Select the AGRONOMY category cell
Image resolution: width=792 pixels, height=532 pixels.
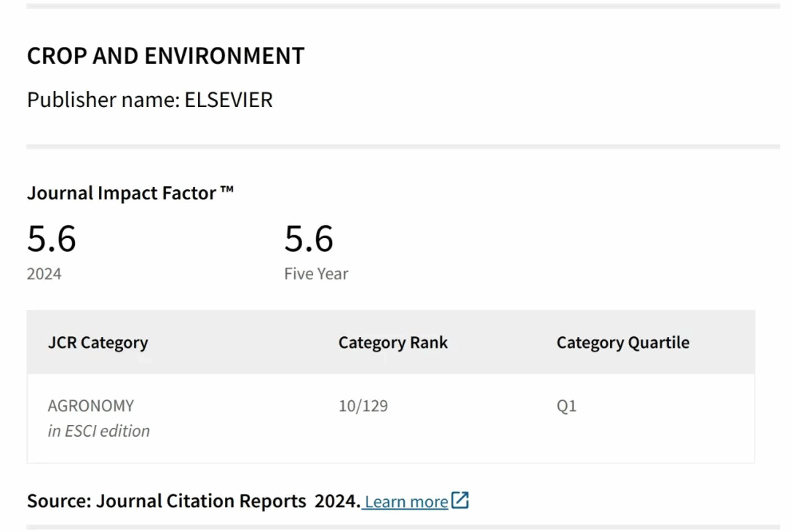coord(91,405)
